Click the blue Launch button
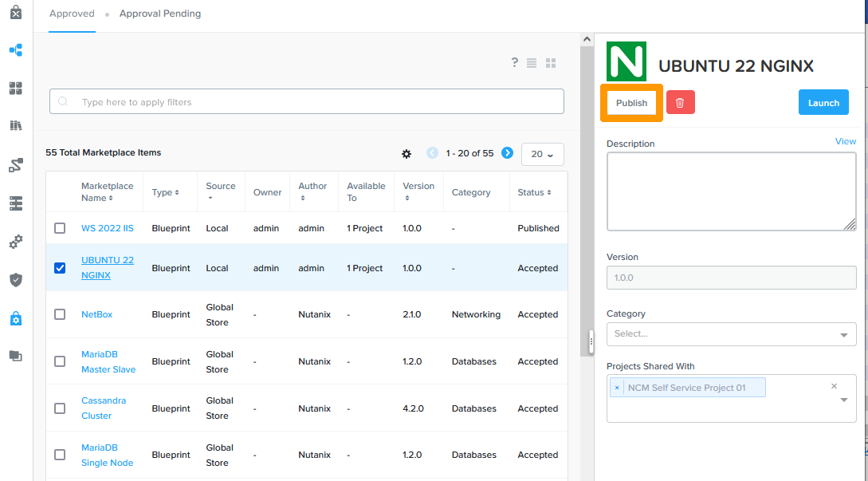This screenshot has width=868, height=481. (823, 102)
